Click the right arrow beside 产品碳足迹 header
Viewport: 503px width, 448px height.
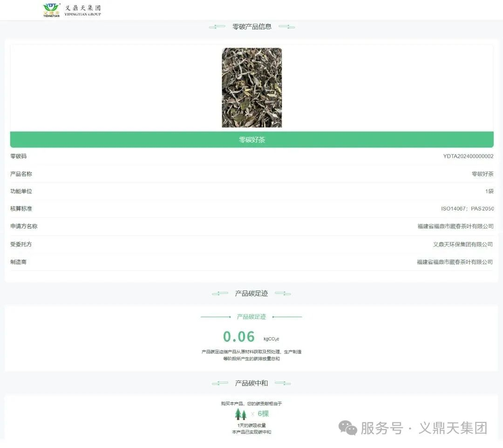coord(283,293)
